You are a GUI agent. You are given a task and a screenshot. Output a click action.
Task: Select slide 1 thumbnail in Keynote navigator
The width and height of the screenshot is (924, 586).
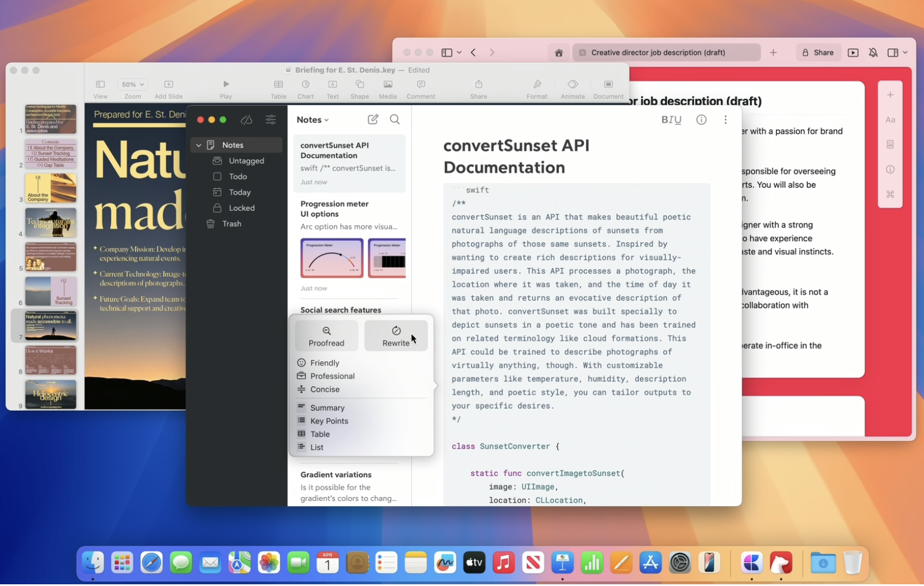click(x=50, y=119)
